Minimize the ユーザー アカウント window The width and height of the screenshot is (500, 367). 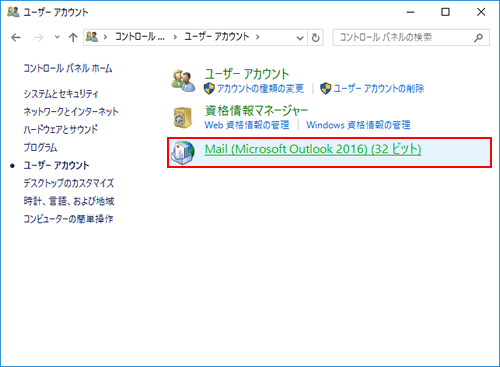click(411, 12)
